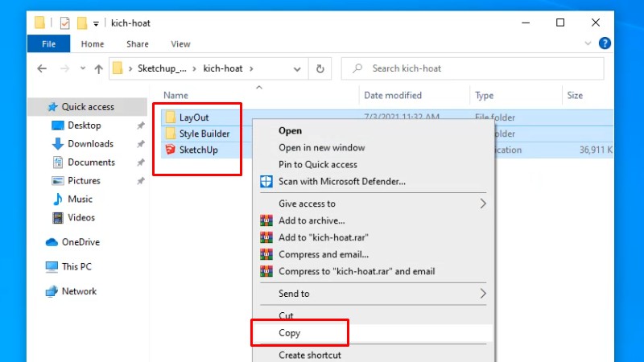Open the Recent locations dropdown arrow

point(82,69)
